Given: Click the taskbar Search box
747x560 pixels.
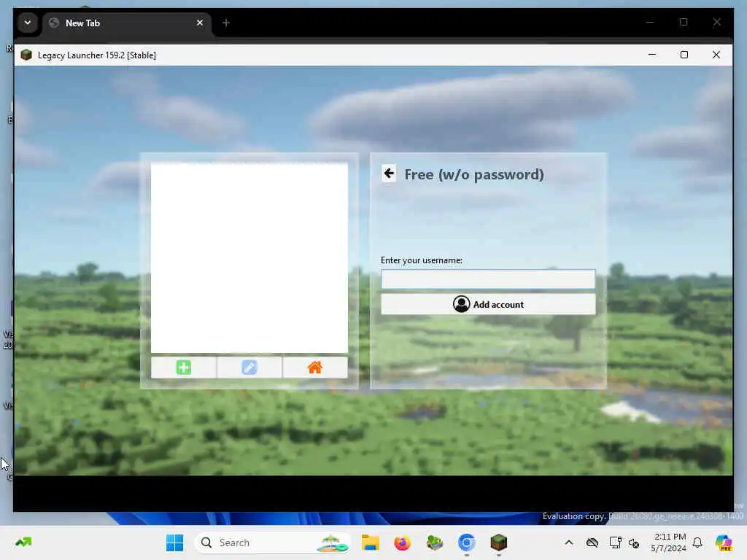Looking at the screenshot, I should click(x=273, y=542).
